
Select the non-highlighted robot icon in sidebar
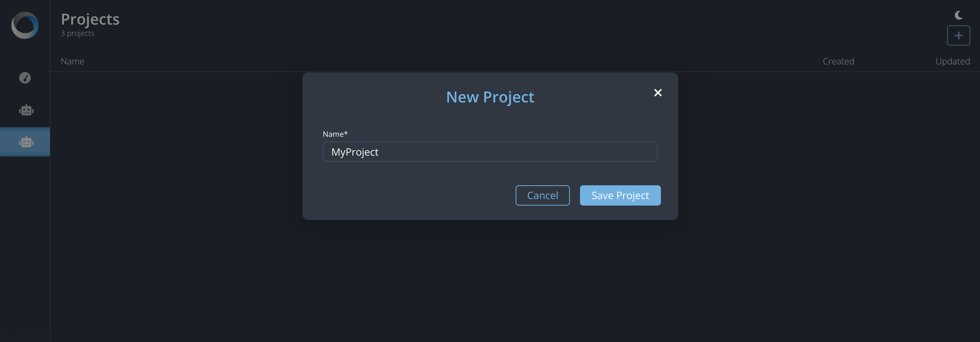click(x=26, y=110)
